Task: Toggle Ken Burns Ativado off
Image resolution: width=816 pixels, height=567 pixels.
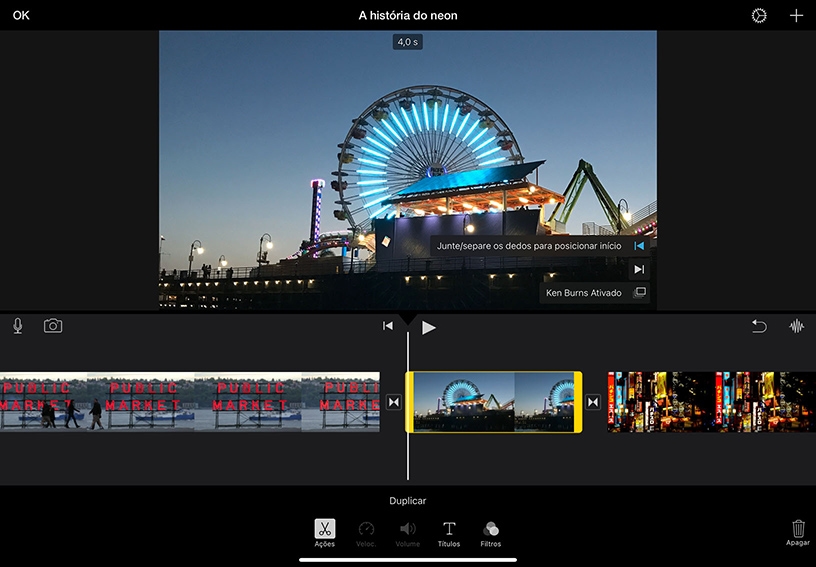Action: tap(595, 293)
